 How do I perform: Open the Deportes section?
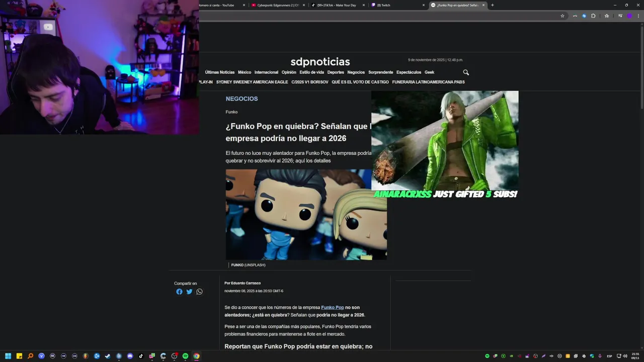coord(336,72)
